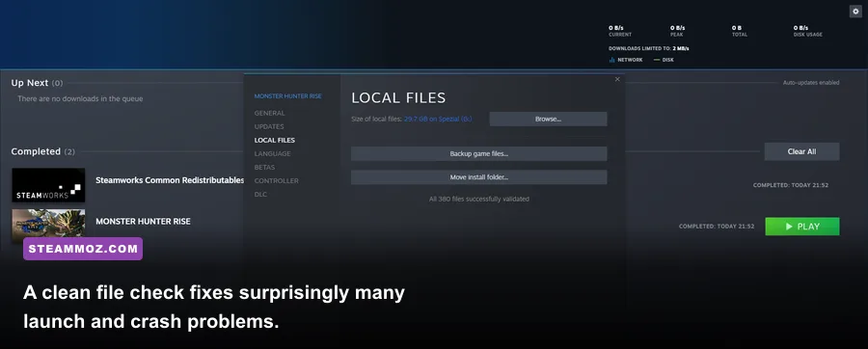This screenshot has width=868, height=349.
Task: Open the General properties tab
Action: click(x=270, y=113)
